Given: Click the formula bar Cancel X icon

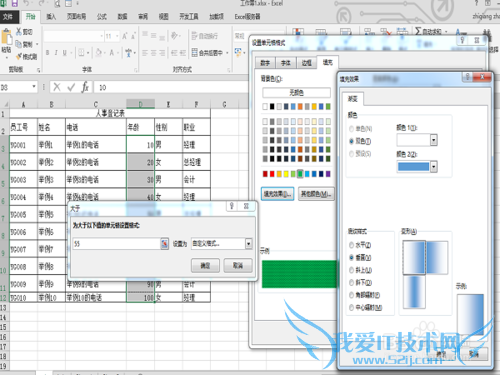Looking at the screenshot, I should 57,87.
